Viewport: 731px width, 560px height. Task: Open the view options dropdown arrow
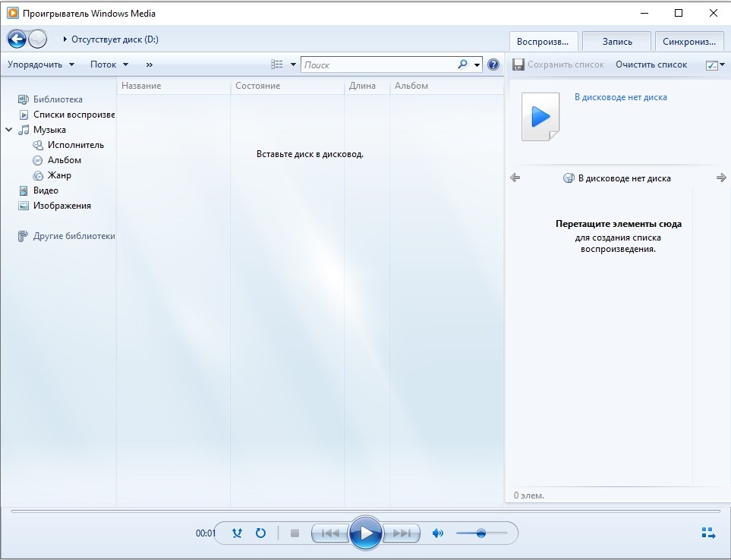(293, 64)
